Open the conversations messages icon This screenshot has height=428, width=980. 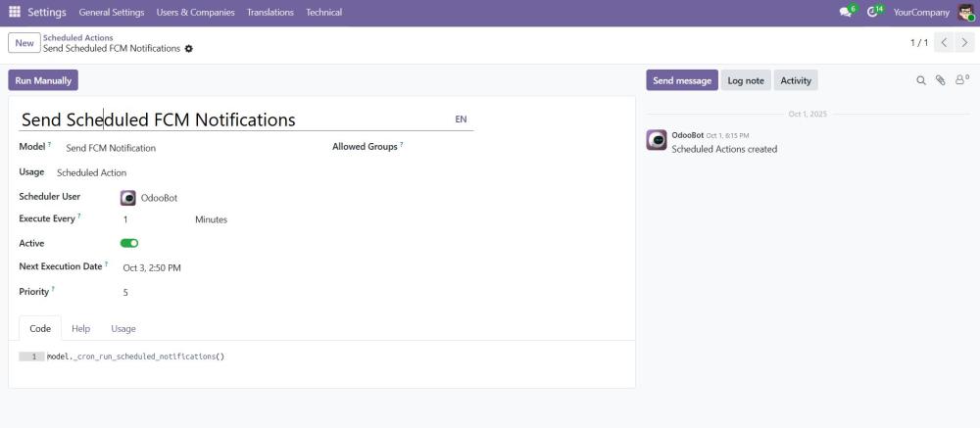846,13
